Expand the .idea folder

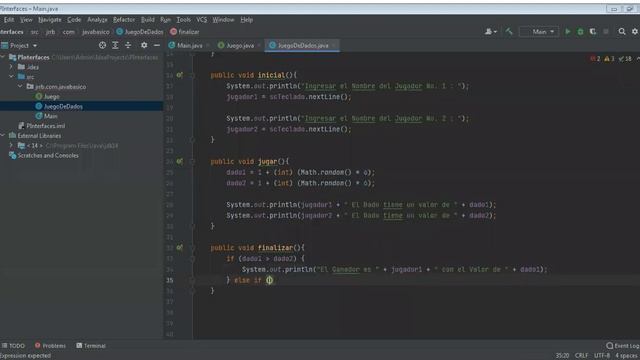(x=11, y=67)
